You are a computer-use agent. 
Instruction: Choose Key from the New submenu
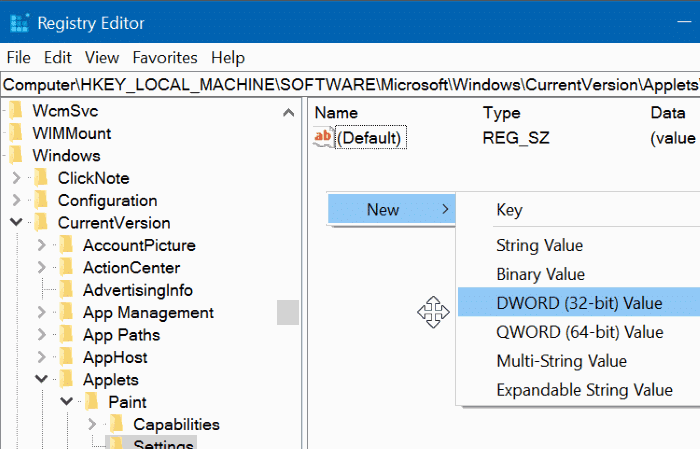coord(579,210)
